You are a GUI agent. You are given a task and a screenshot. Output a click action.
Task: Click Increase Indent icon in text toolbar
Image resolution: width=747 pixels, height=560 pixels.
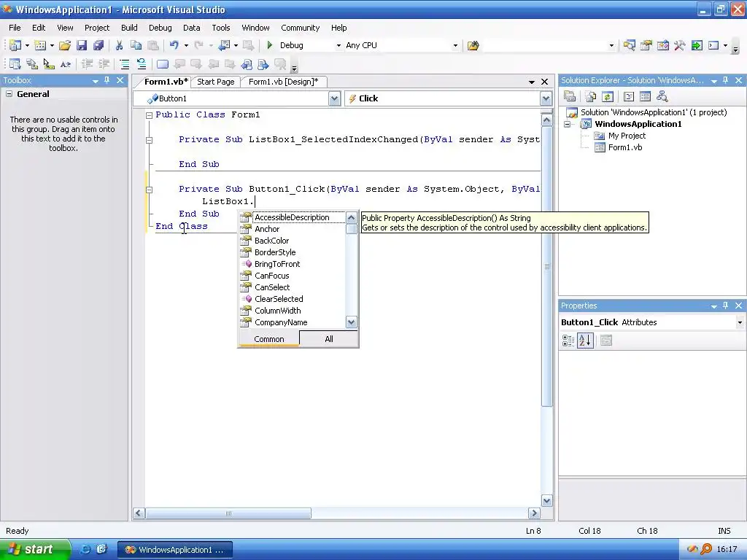pyautogui.click(x=104, y=64)
